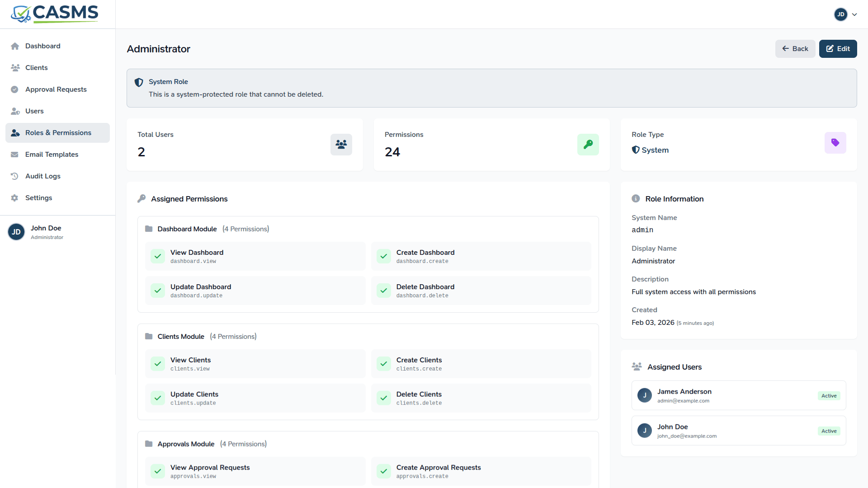Screen dimensions: 868x488
Task: Click James Anderson's Active status badge
Action: pyautogui.click(x=829, y=396)
